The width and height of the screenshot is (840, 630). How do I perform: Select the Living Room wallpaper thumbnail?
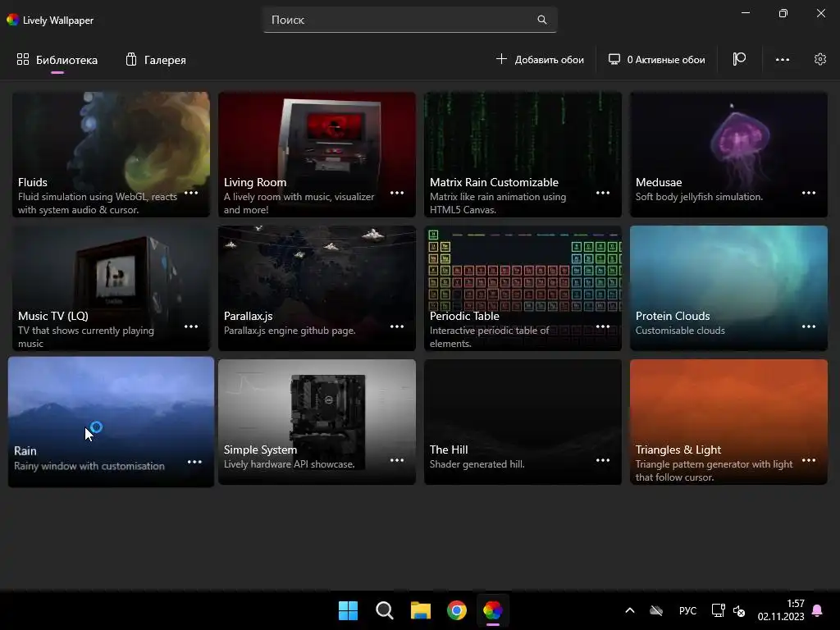click(317, 154)
